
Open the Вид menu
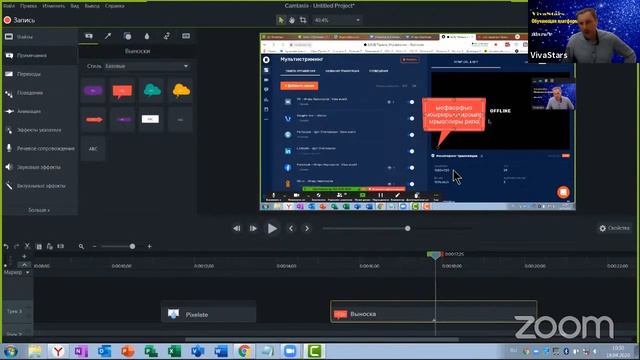pyautogui.click(x=75, y=6)
